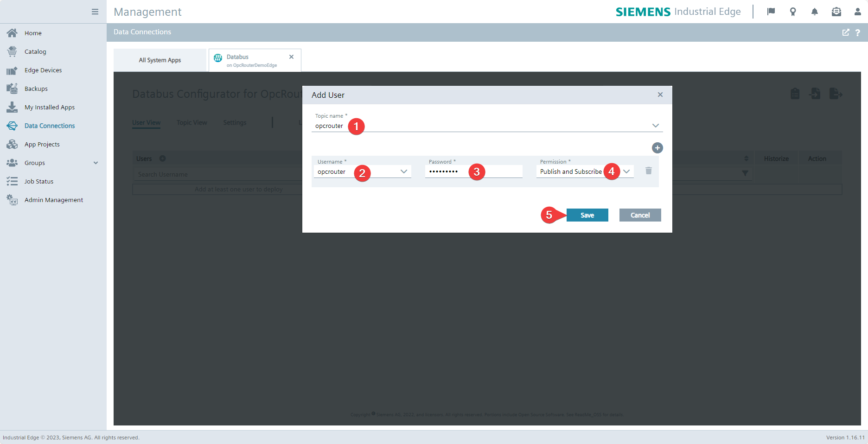Expand the Topic name dropdown
This screenshot has width=868, height=444.
655,126
